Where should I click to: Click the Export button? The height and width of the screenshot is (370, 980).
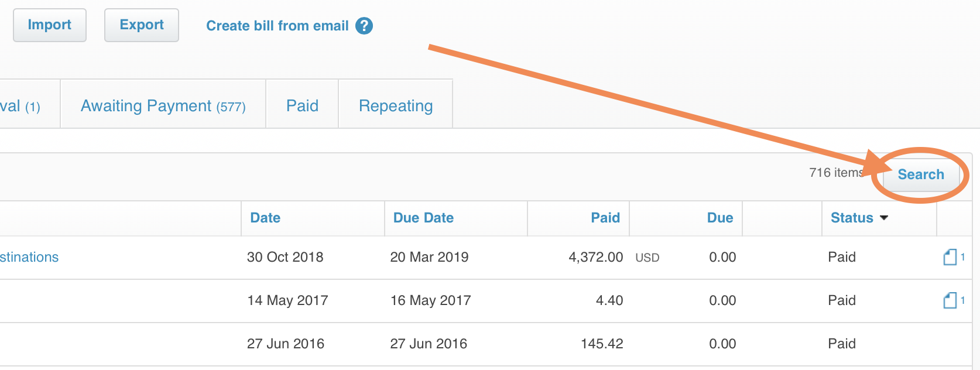pos(141,25)
